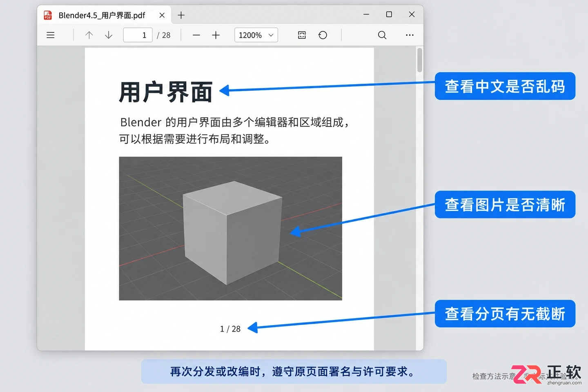Click the 1 / 28 page footer text

tap(230, 329)
